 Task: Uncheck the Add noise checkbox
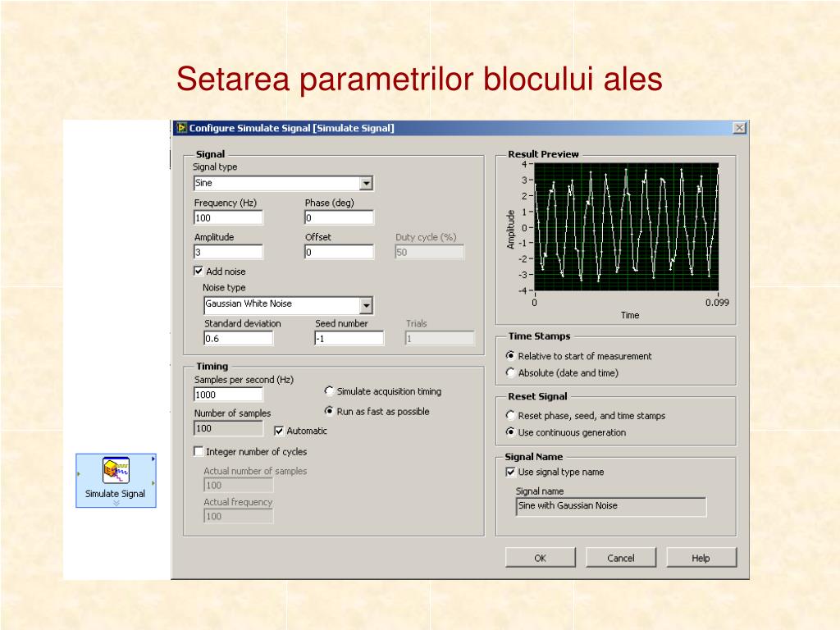coord(199,271)
